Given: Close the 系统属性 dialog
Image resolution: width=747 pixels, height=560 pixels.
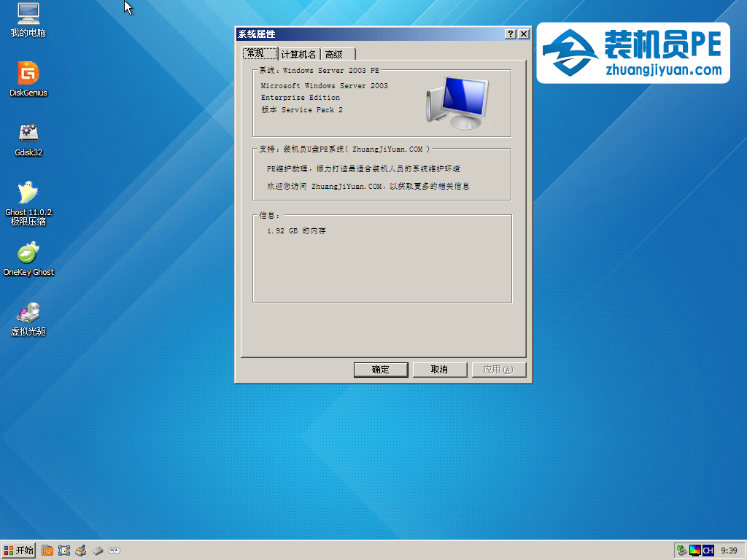Looking at the screenshot, I should pos(524,34).
